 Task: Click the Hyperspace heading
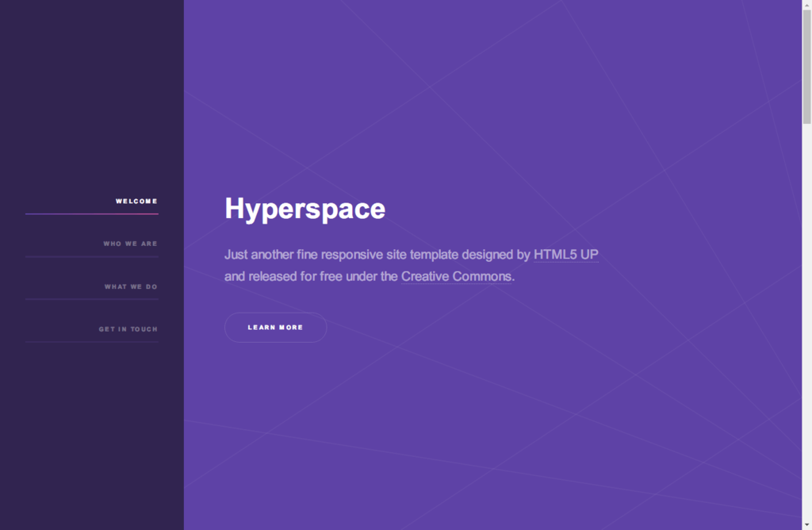click(304, 209)
